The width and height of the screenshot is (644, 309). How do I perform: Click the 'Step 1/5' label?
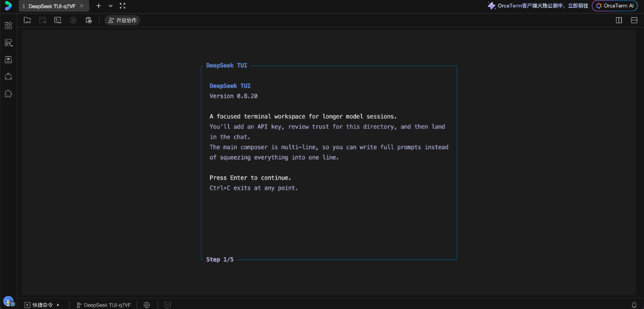click(219, 259)
